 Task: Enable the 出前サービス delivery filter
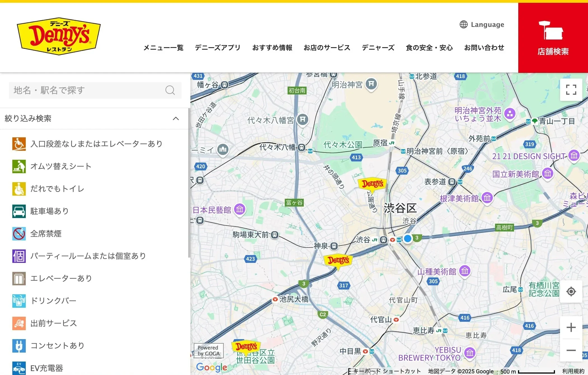tap(19, 323)
